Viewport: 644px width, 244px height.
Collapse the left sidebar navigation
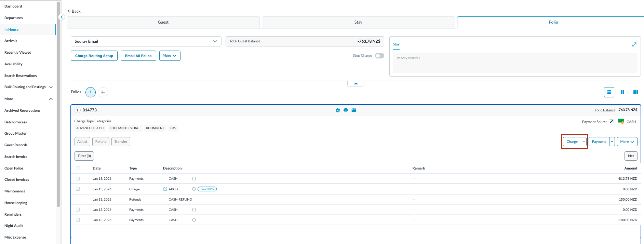pos(62,17)
